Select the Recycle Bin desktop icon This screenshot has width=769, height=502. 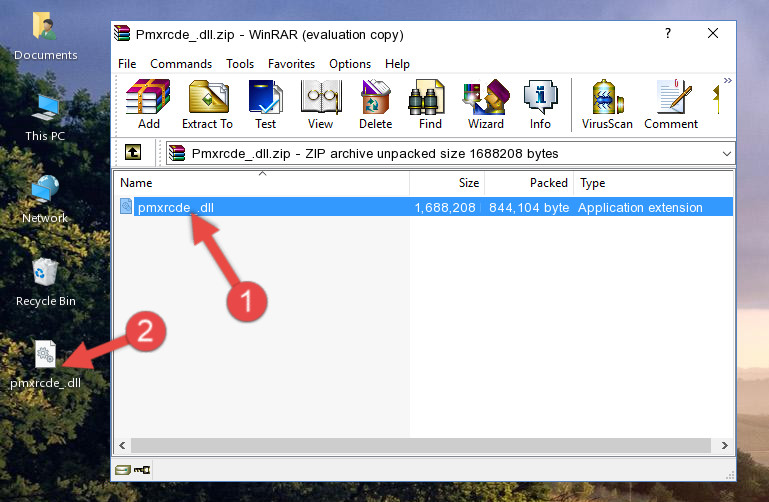pyautogui.click(x=45, y=282)
